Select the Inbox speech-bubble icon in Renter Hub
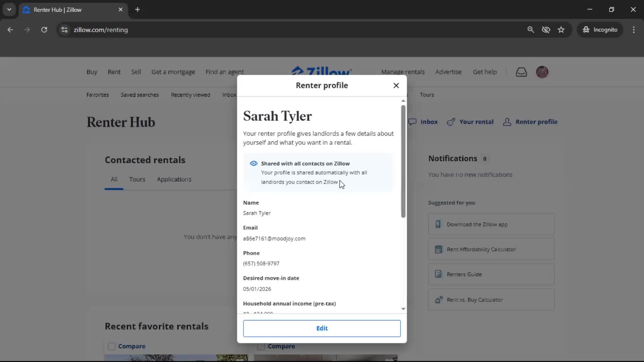This screenshot has width=644, height=362. point(413,122)
